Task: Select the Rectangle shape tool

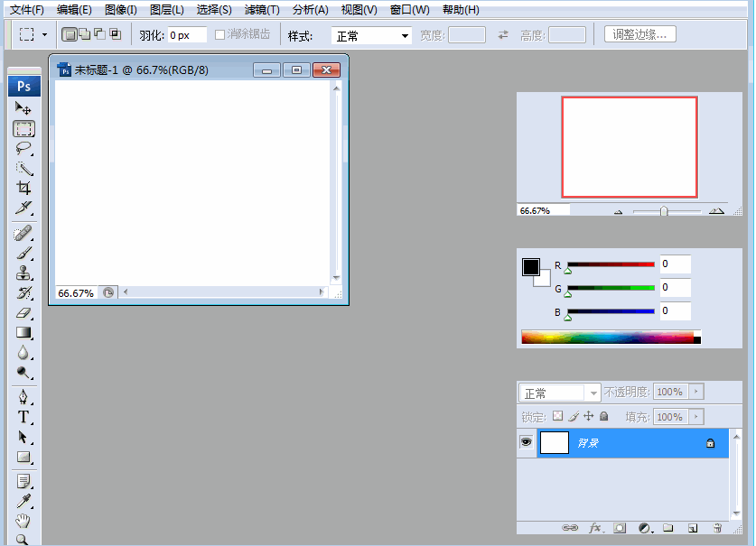Action: click(x=23, y=457)
